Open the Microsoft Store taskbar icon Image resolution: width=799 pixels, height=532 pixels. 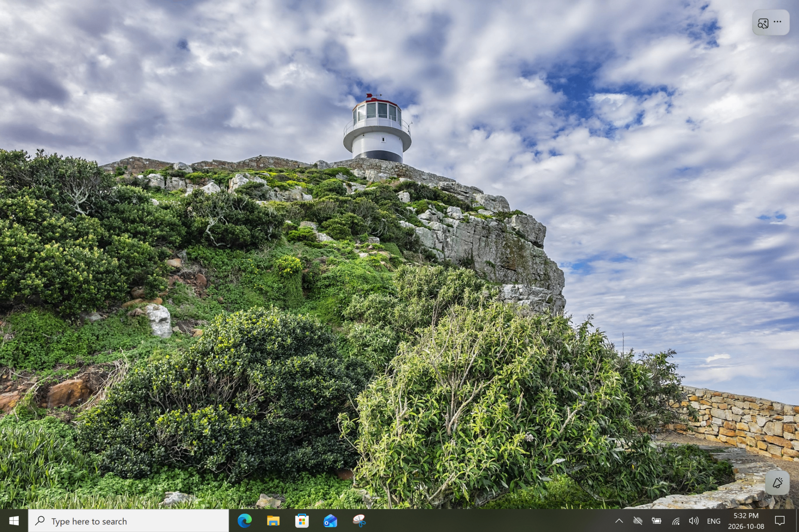(302, 521)
